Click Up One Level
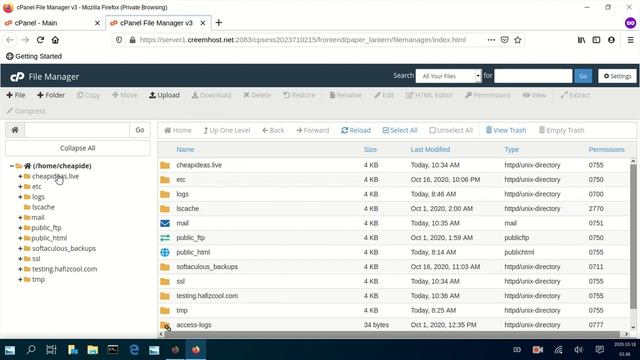 coord(227,130)
